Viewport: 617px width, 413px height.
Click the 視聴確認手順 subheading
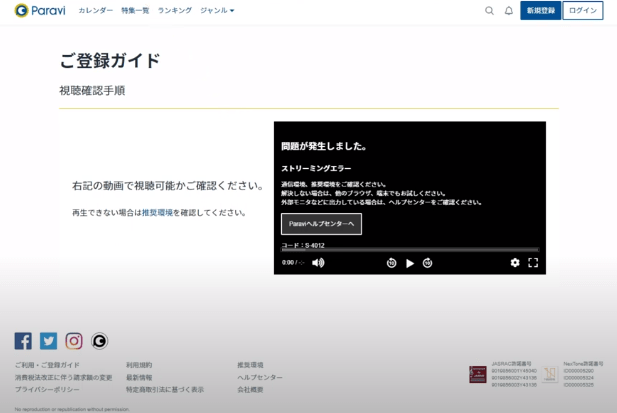click(x=92, y=90)
